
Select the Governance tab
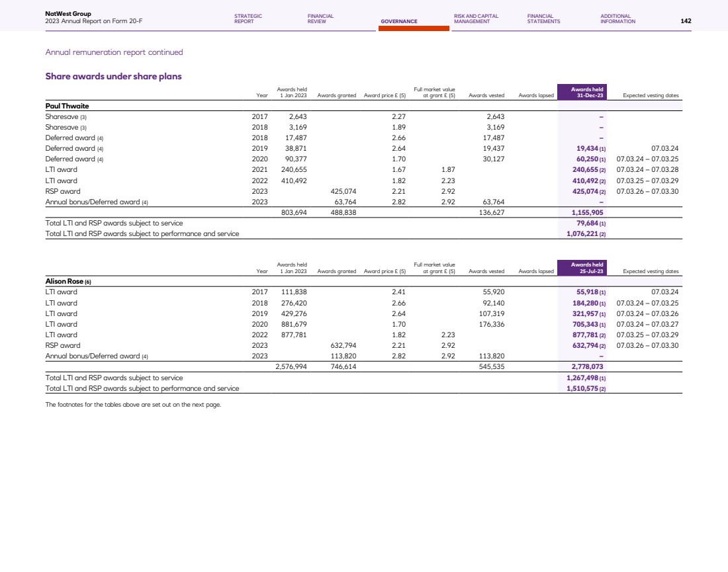point(398,21)
